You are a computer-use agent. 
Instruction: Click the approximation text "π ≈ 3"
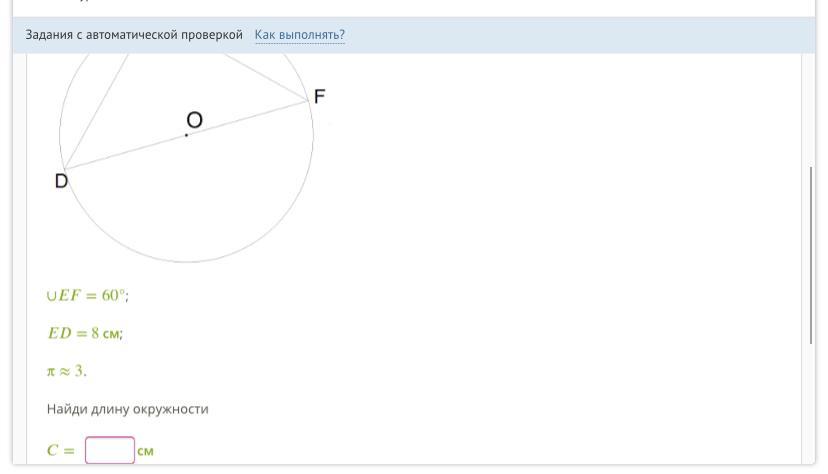pos(66,371)
